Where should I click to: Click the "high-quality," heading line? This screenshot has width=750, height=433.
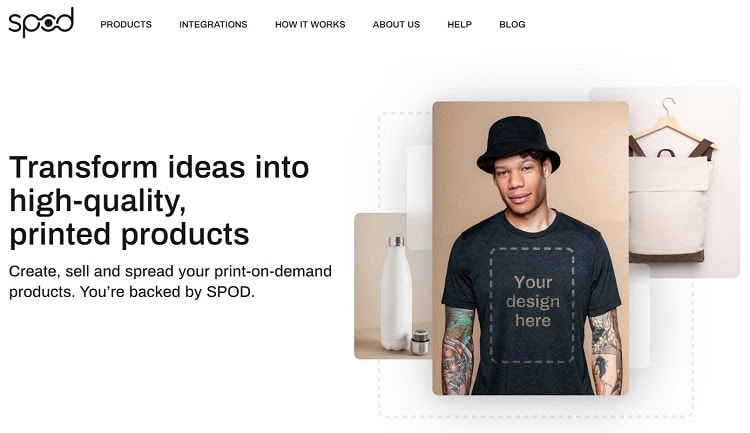click(98, 201)
